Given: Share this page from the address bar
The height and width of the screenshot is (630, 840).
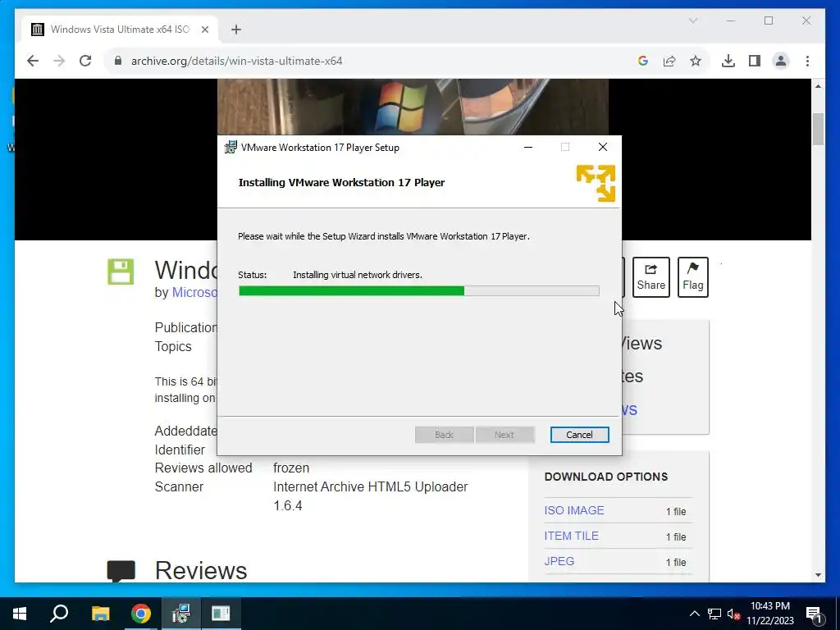Looking at the screenshot, I should pos(669,61).
